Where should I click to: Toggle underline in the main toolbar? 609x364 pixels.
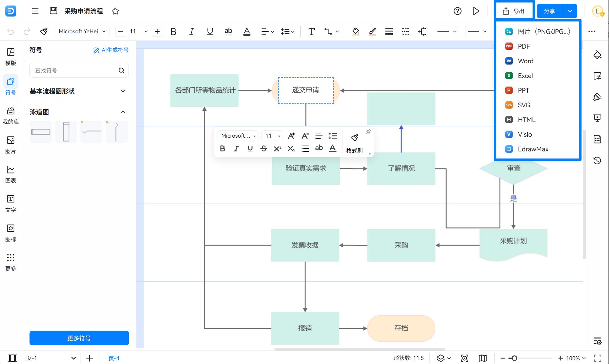(x=210, y=32)
